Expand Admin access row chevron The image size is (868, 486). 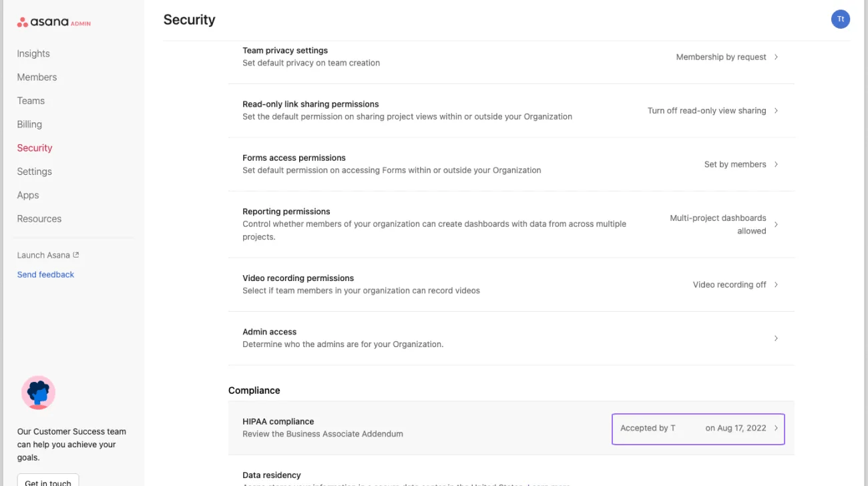click(x=776, y=338)
